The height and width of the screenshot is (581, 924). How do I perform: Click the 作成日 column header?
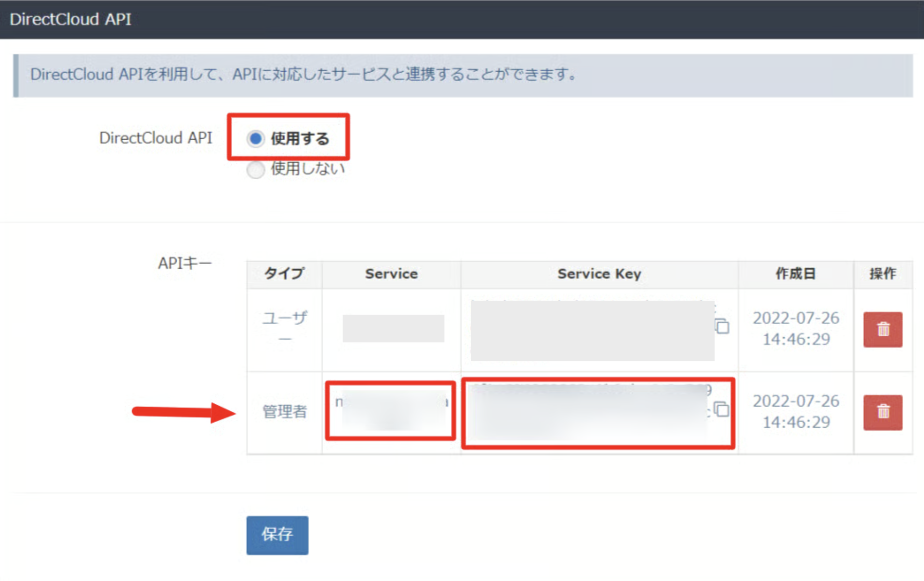coord(796,274)
